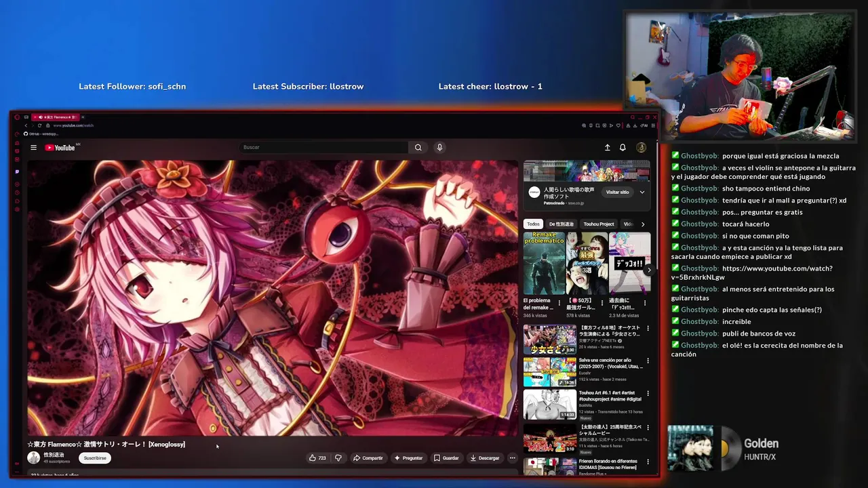Switch to the Flamenco browser tab
Screen dimensions: 868x488
point(55,117)
